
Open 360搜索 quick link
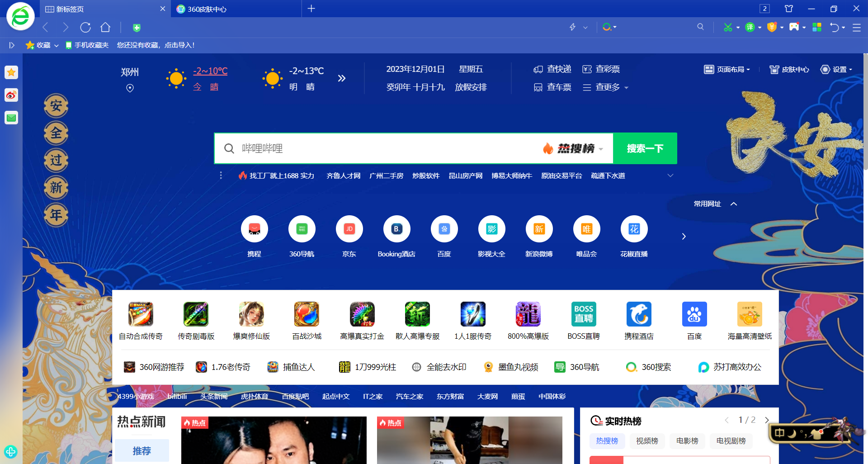(x=649, y=367)
